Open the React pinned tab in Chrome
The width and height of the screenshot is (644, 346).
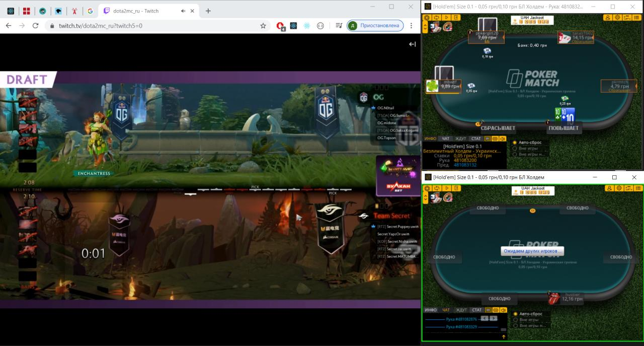click(11, 11)
